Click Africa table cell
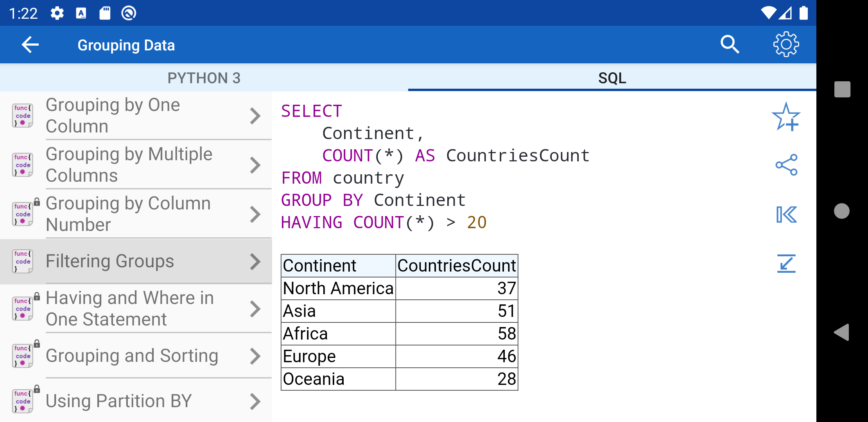The image size is (868, 422). pyautogui.click(x=339, y=334)
